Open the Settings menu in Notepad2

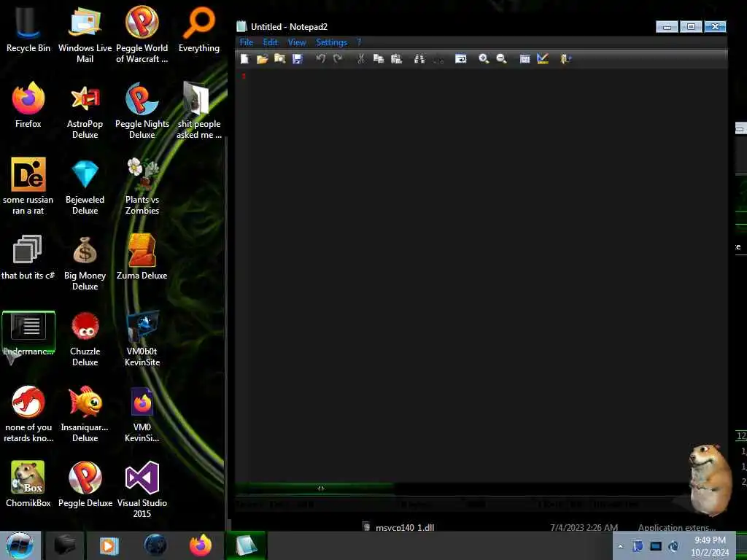point(332,42)
